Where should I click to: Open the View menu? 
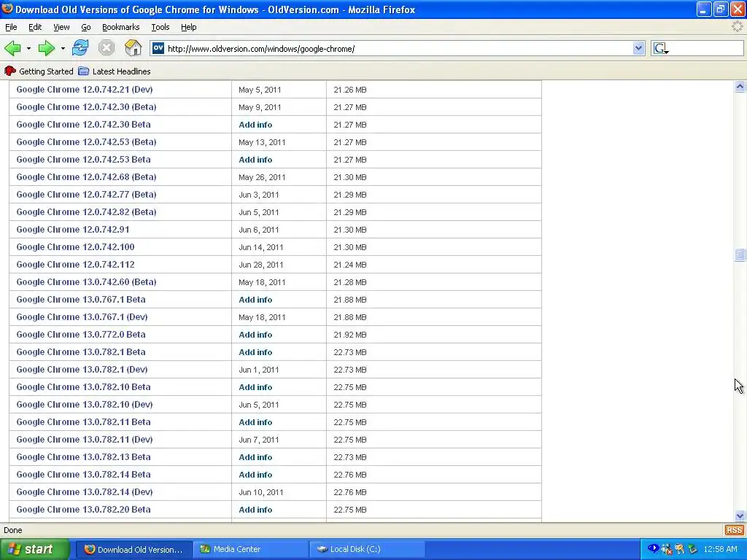tap(61, 27)
